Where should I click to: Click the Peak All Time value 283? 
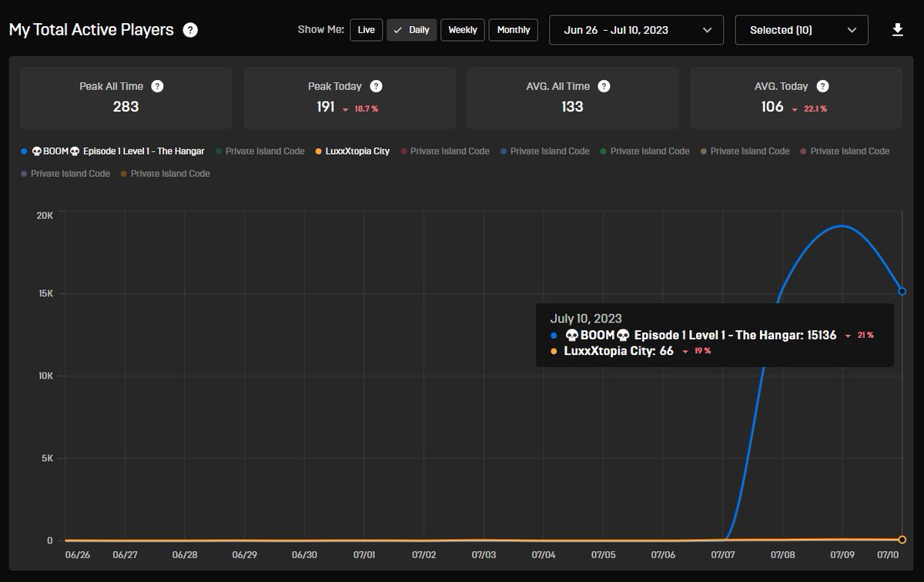tap(126, 106)
